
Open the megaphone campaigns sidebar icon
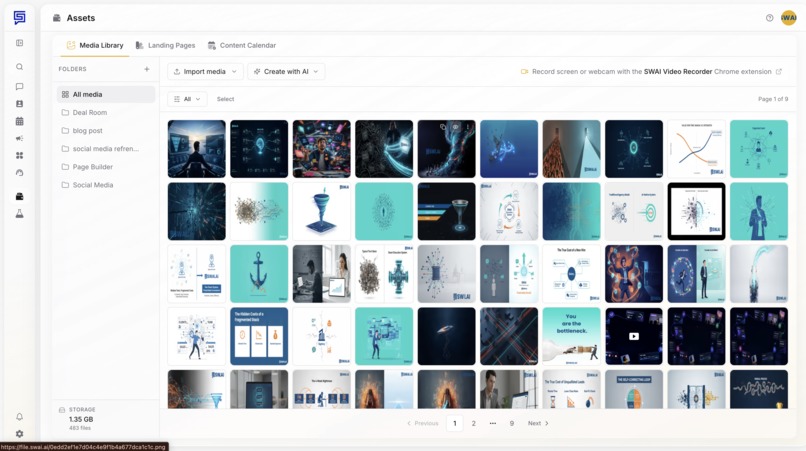coord(20,138)
